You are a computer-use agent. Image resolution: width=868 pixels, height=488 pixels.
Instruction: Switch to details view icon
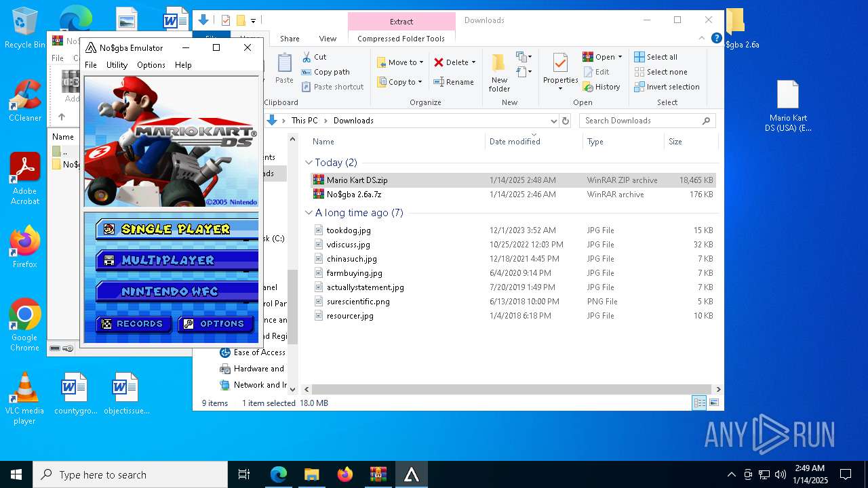[699, 403]
